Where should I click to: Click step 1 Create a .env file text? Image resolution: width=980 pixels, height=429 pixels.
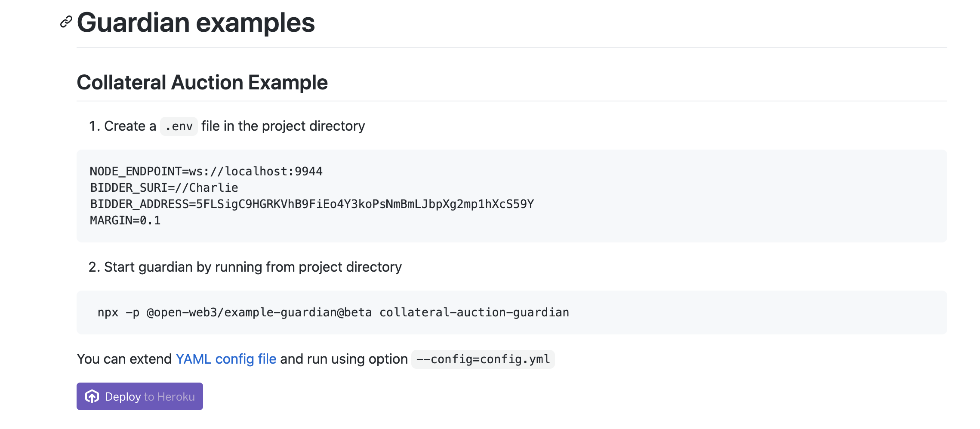click(x=227, y=126)
